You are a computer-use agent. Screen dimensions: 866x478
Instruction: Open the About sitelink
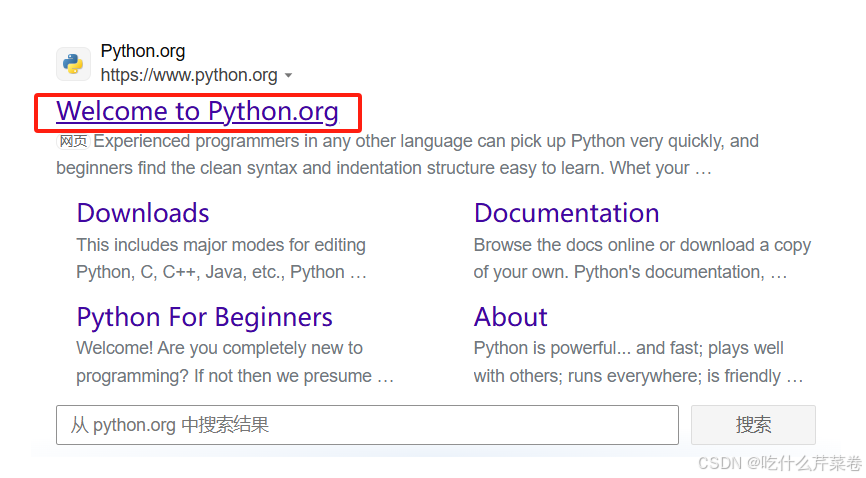pyautogui.click(x=511, y=317)
